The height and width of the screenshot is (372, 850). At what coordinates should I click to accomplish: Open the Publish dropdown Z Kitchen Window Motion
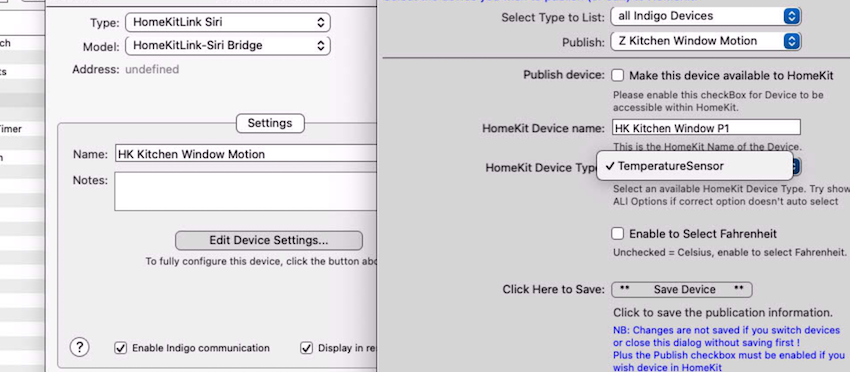706,41
